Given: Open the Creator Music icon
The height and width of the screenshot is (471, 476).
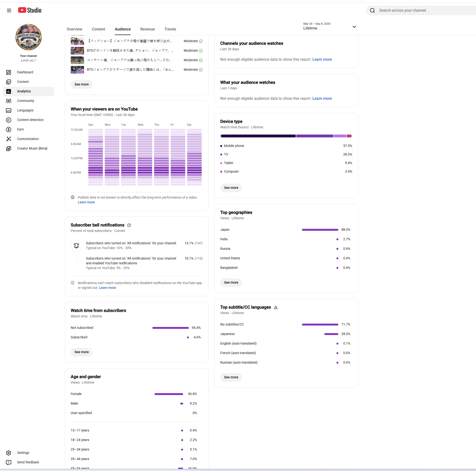Looking at the screenshot, I should 9,148.
